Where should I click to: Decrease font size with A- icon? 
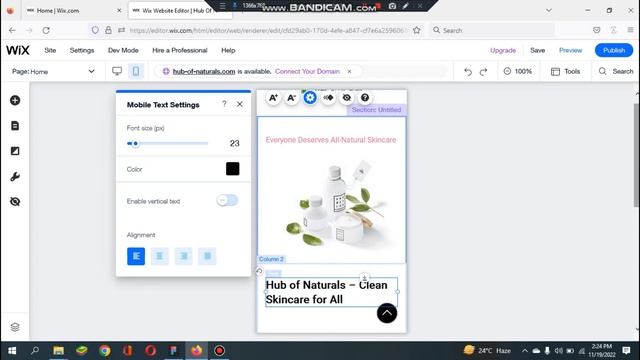click(x=291, y=98)
